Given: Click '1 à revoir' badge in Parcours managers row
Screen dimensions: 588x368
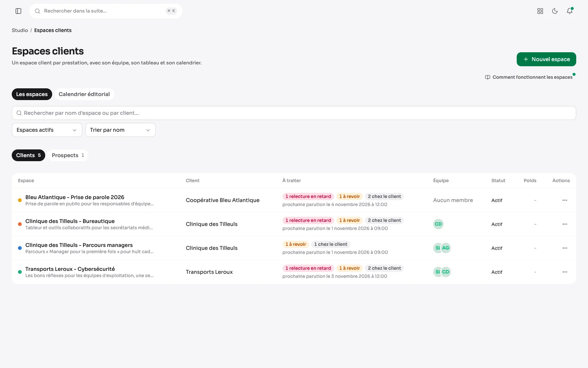Looking at the screenshot, I should click(295, 244).
